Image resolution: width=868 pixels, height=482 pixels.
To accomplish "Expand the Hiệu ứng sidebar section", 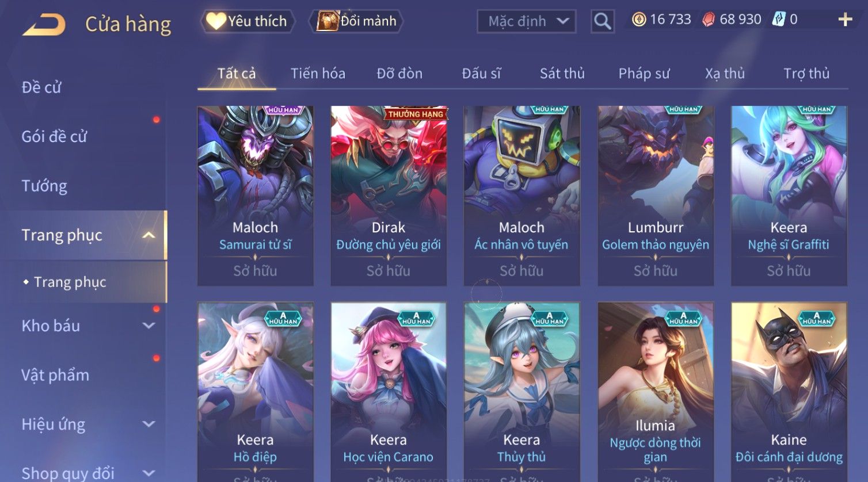I will [149, 424].
